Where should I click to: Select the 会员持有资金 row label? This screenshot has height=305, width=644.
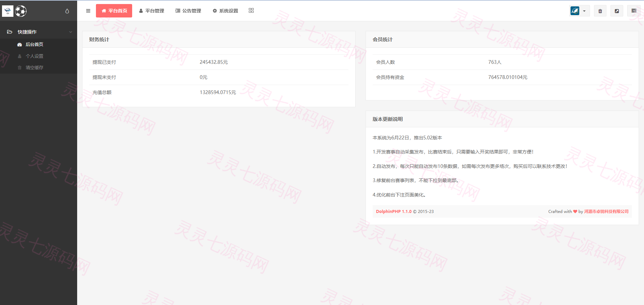[390, 77]
